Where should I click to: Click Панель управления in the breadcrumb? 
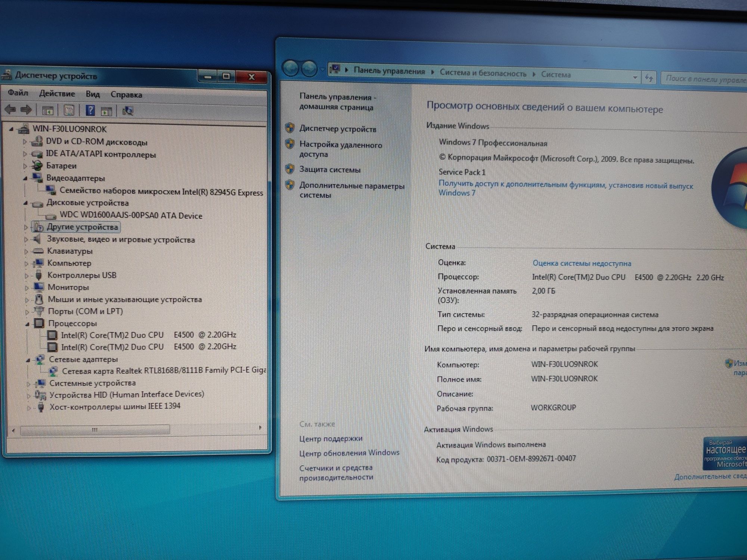tap(389, 71)
